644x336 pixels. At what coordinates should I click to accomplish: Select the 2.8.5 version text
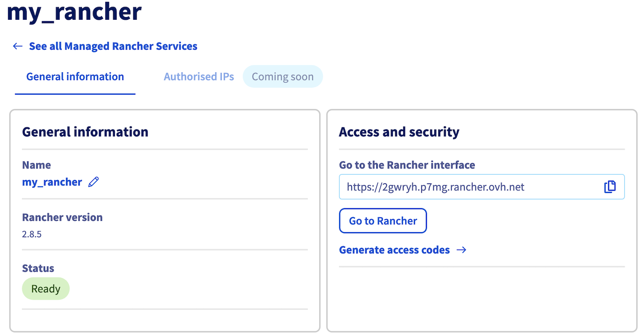32,234
